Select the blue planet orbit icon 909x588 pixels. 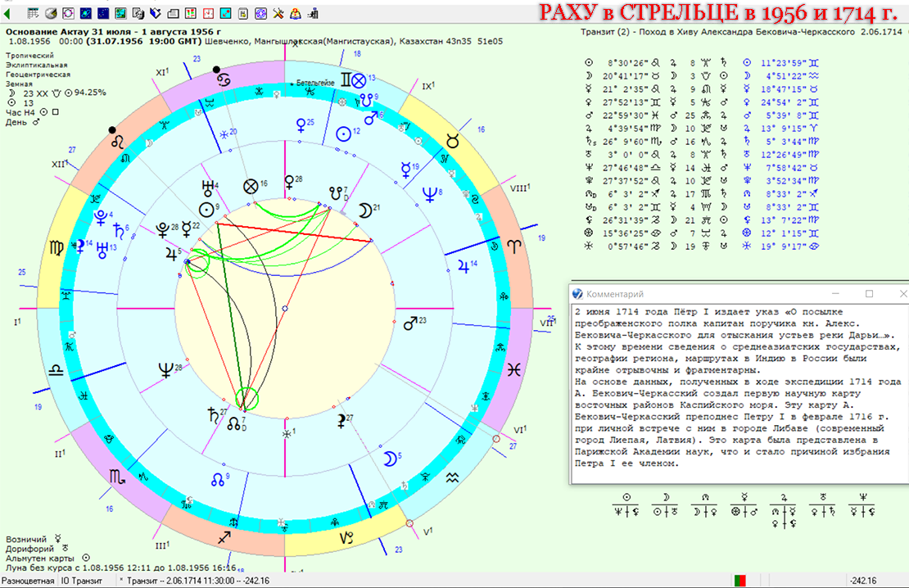coord(86,13)
